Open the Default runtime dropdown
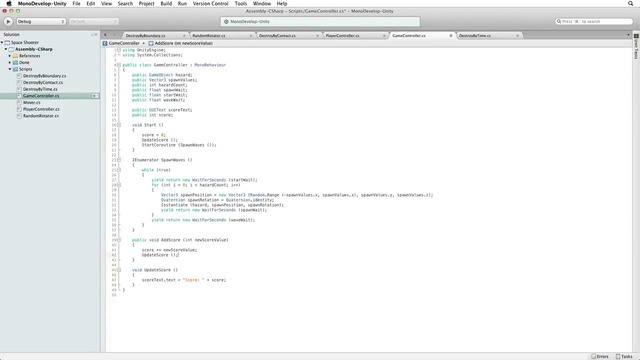The width and height of the screenshot is (640, 360). 93,21
